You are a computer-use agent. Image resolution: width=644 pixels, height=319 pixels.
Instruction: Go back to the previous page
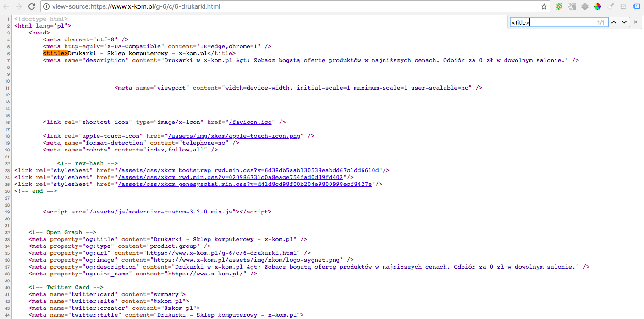click(x=6, y=6)
